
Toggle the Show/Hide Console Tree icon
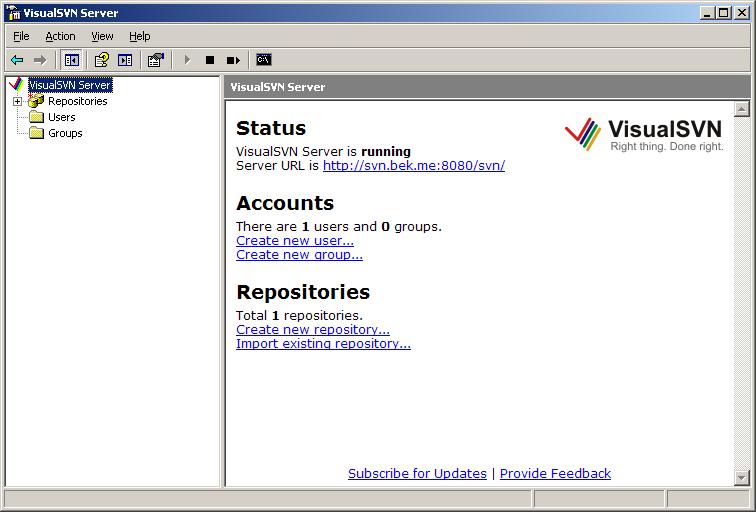71,60
